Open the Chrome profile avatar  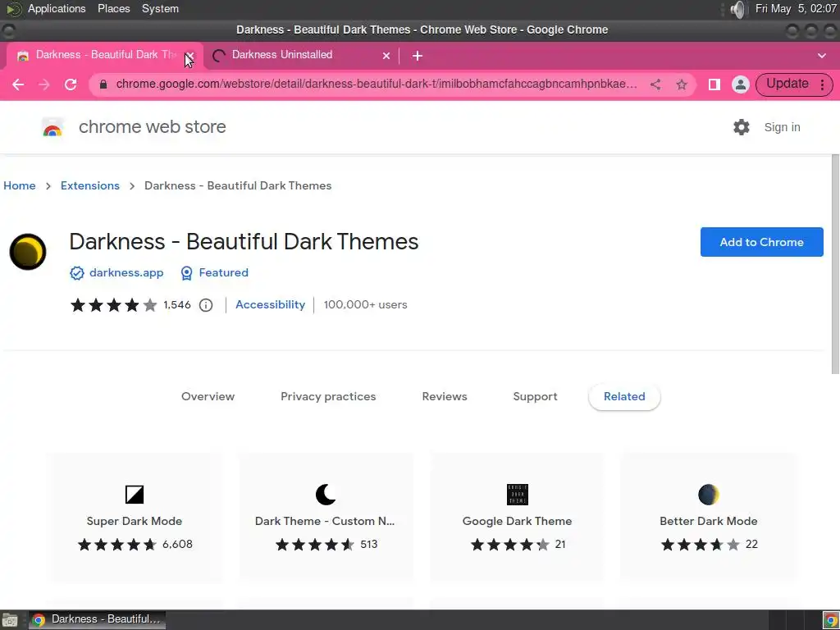point(741,84)
